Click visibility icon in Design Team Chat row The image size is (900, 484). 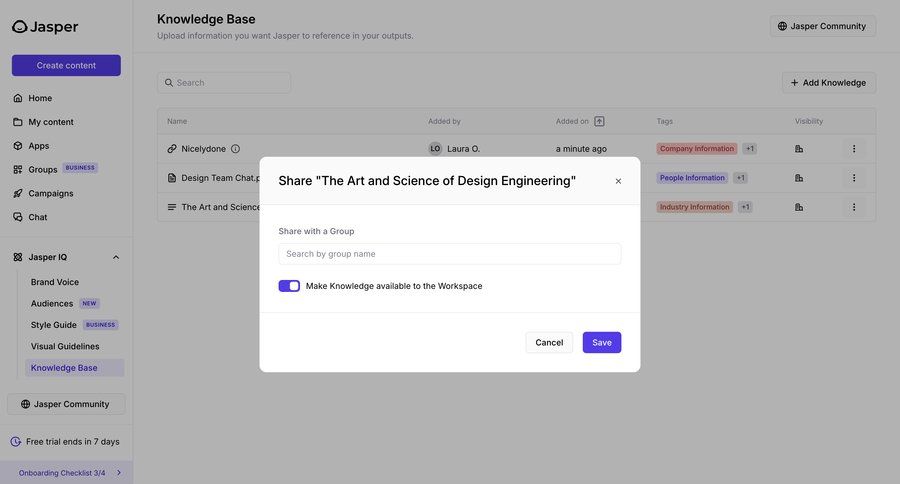pos(799,178)
